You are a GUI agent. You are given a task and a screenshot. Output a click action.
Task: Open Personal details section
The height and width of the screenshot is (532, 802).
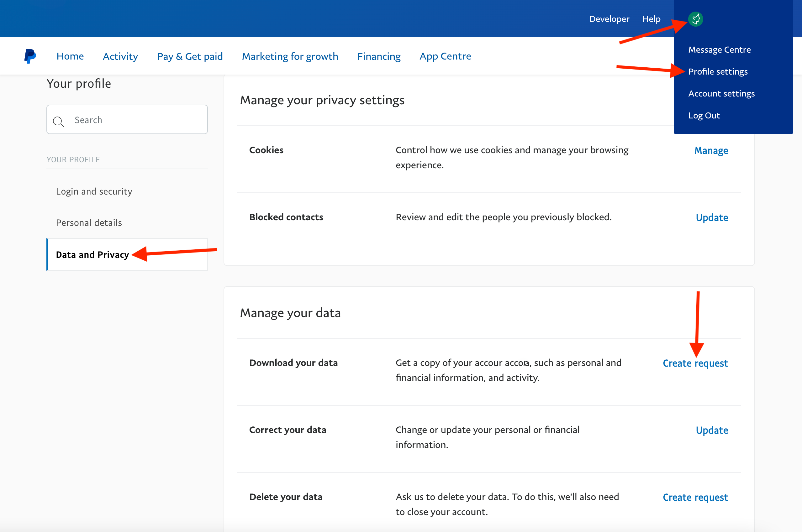click(x=89, y=222)
